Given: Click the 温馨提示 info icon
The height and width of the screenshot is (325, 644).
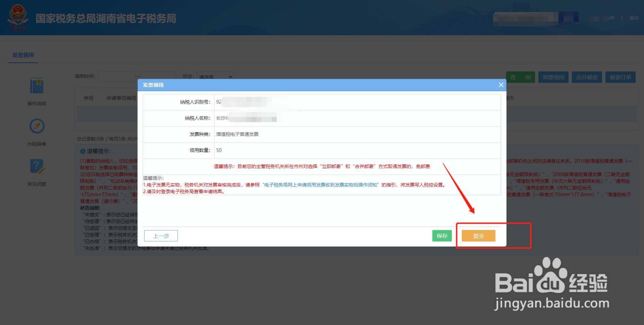Looking at the screenshot, I should point(83,151).
